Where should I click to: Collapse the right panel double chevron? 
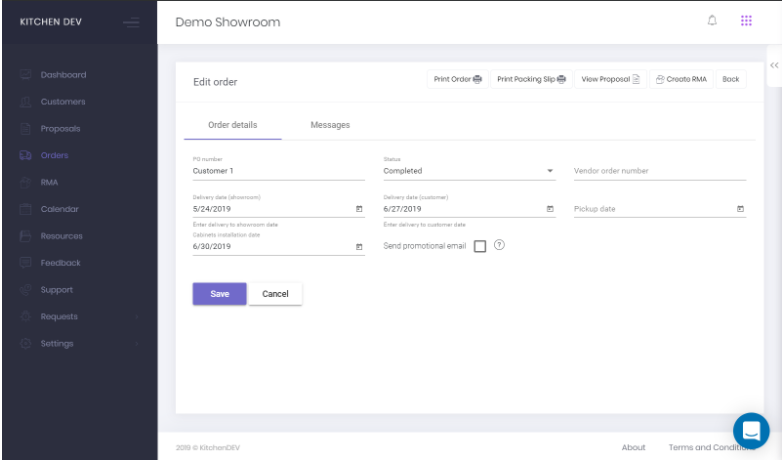coord(774,65)
